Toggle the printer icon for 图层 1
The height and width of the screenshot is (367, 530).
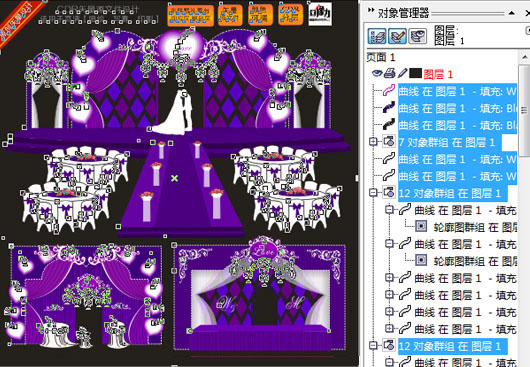389,73
